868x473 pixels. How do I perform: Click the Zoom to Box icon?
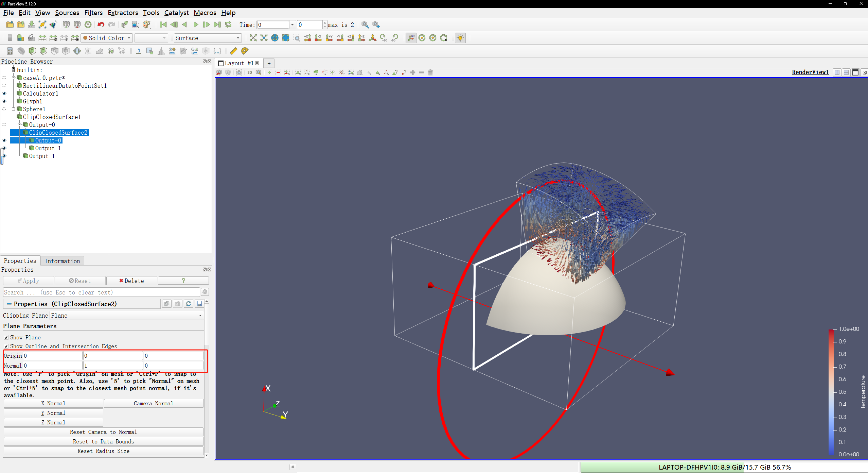point(297,38)
